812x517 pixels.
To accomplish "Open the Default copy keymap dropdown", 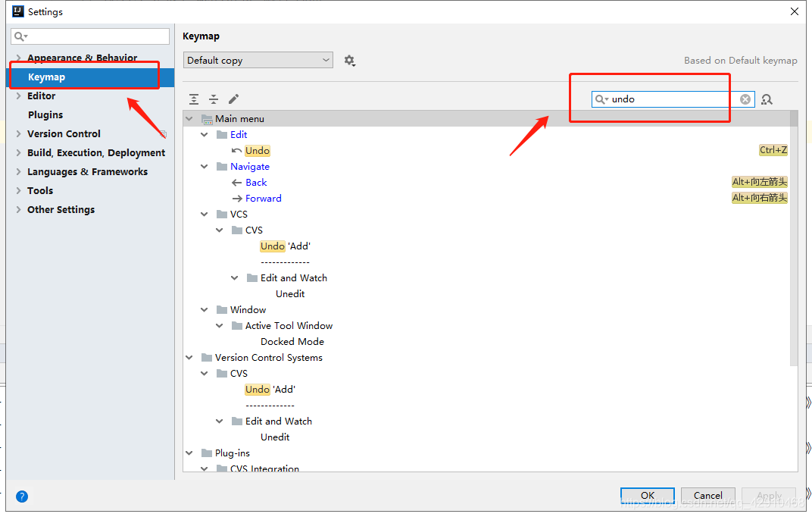I will (x=258, y=60).
